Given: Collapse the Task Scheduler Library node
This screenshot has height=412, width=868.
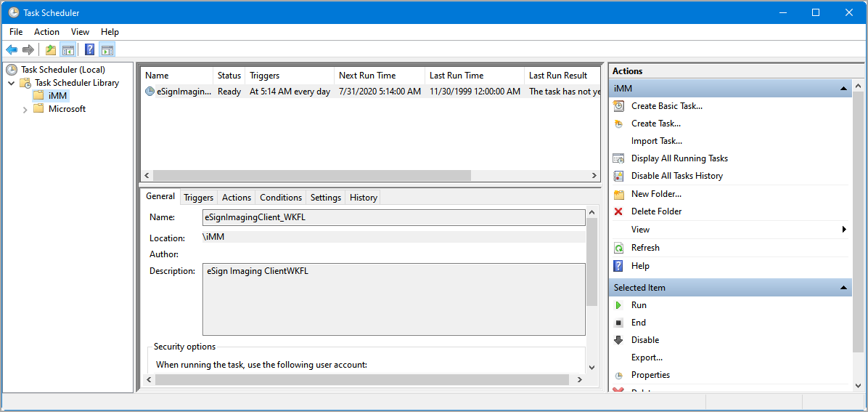Looking at the screenshot, I should pos(11,83).
